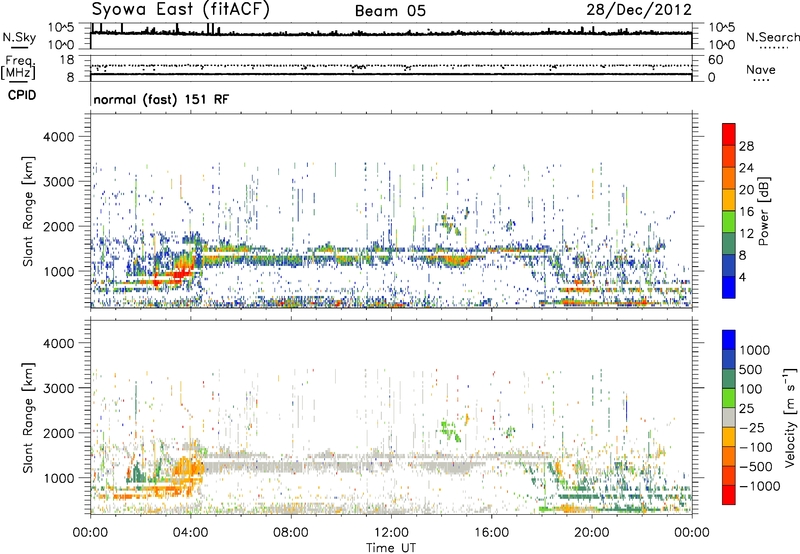Select the green velocity patch near 14:00 at 2000 km
This screenshot has height=554, width=800.
click(450, 430)
